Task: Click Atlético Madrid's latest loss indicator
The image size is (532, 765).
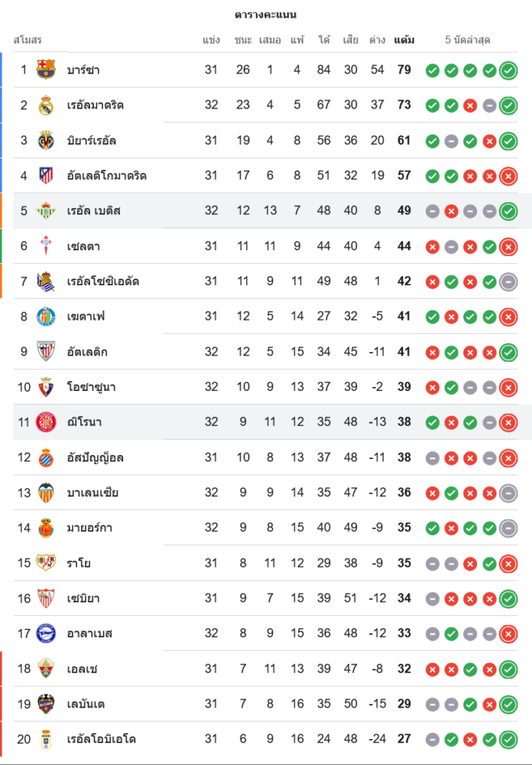Action: 508,176
